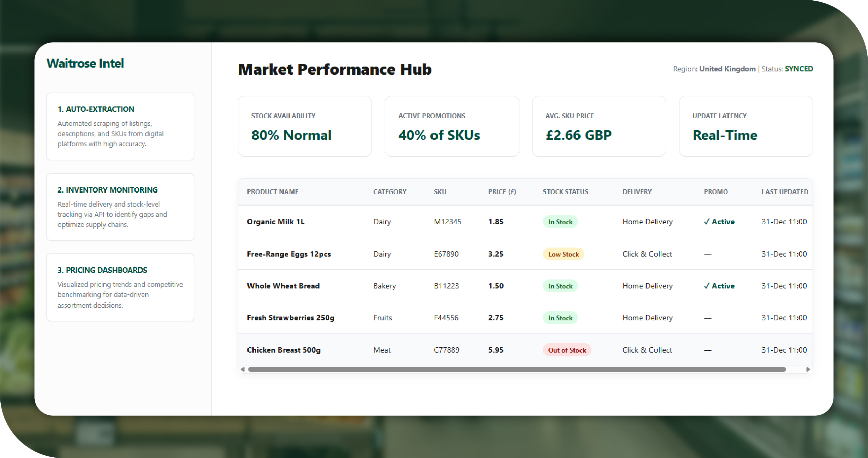
Task: Click the Whole Wheat Bread Active promo
Action: coord(719,286)
